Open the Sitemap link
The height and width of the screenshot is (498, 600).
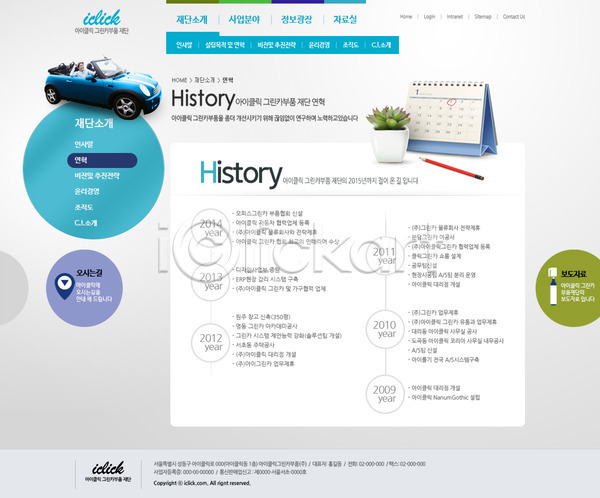point(482,17)
